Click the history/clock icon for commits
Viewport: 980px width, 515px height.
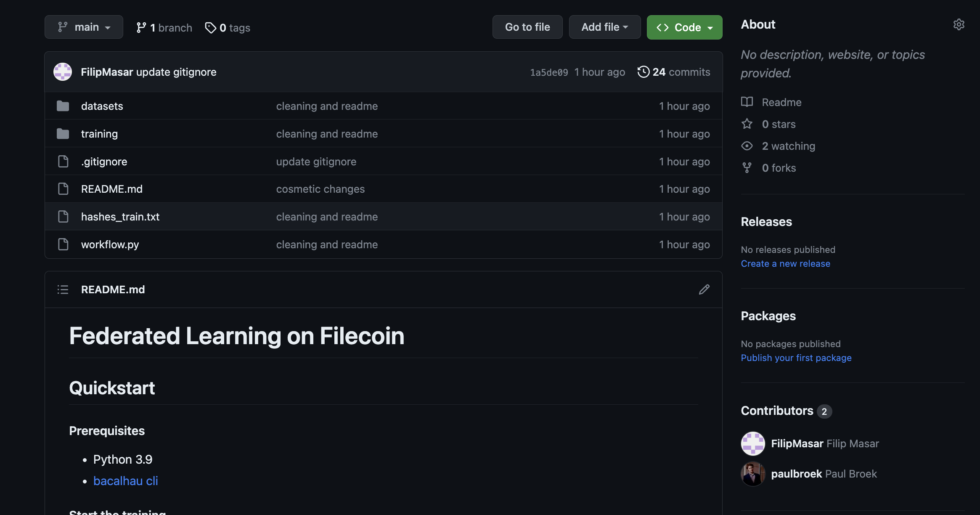[642, 72]
